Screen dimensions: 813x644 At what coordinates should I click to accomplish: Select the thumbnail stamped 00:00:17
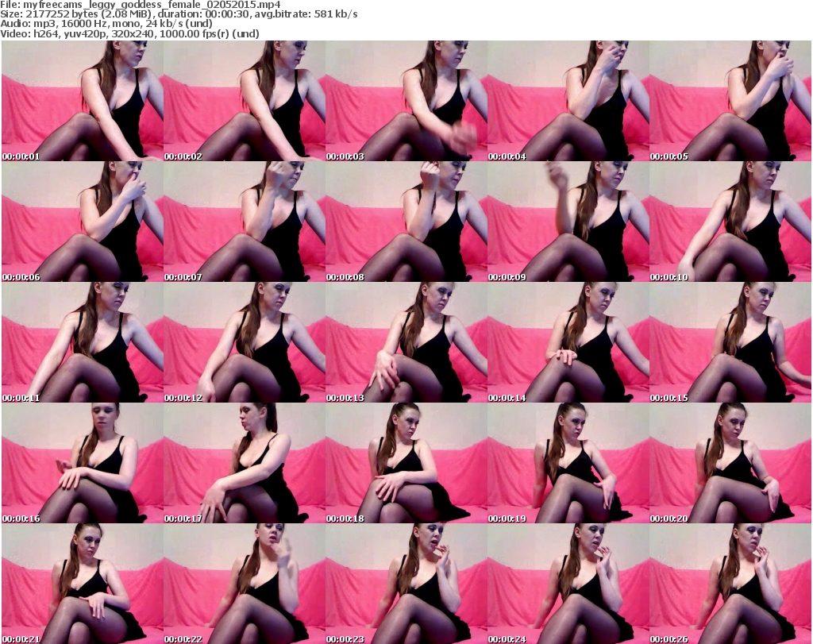point(245,463)
